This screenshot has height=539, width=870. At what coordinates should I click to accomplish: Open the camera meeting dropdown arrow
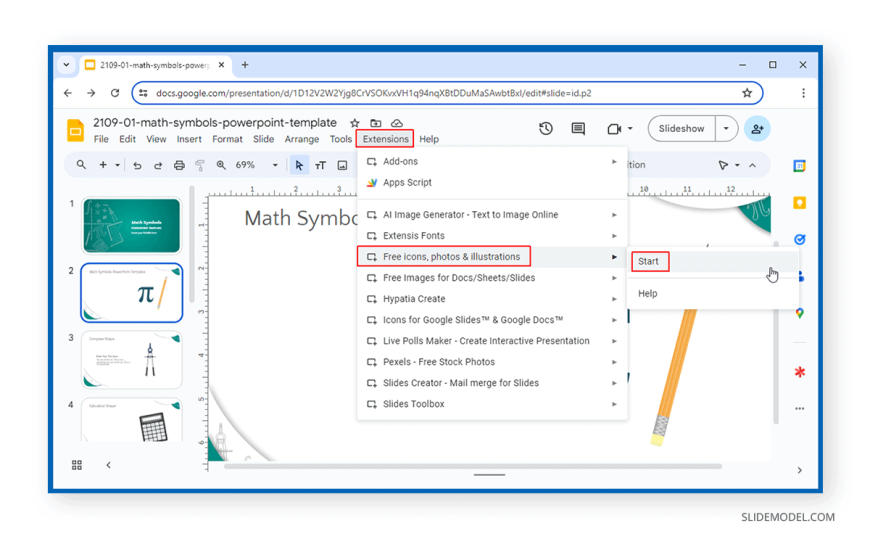630,129
